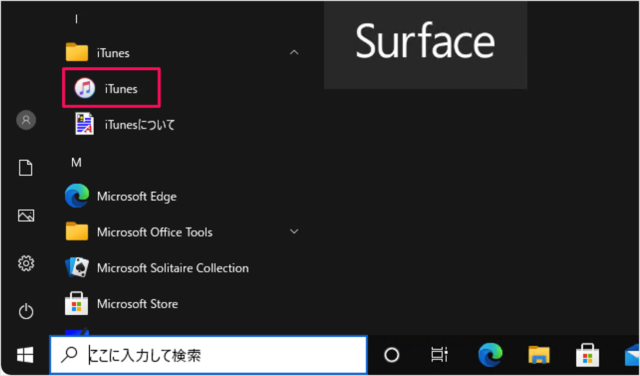Expand the Microsoft Office Tools folder
Screen dimensions: 640x376
pos(294,231)
